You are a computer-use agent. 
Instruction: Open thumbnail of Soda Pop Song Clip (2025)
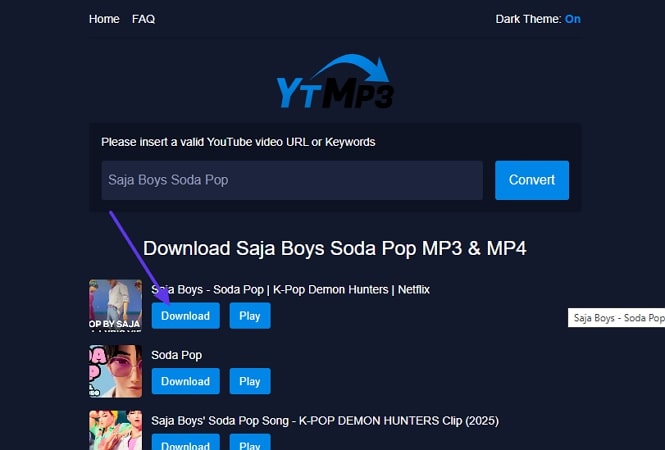[x=115, y=430]
